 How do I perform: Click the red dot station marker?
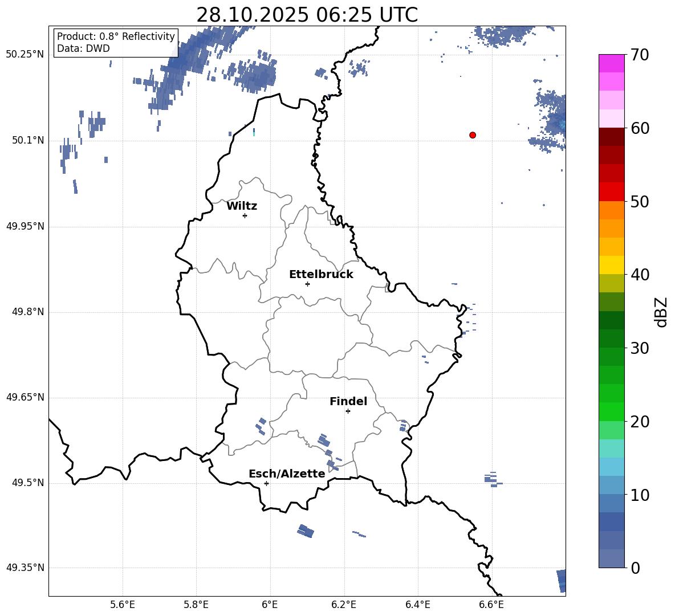coord(473,135)
